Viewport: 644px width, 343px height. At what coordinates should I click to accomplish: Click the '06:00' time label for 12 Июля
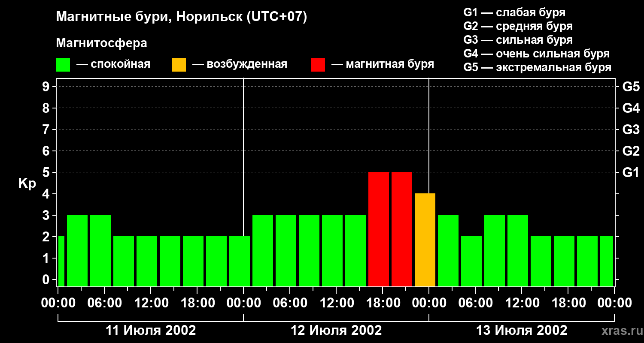(x=290, y=303)
